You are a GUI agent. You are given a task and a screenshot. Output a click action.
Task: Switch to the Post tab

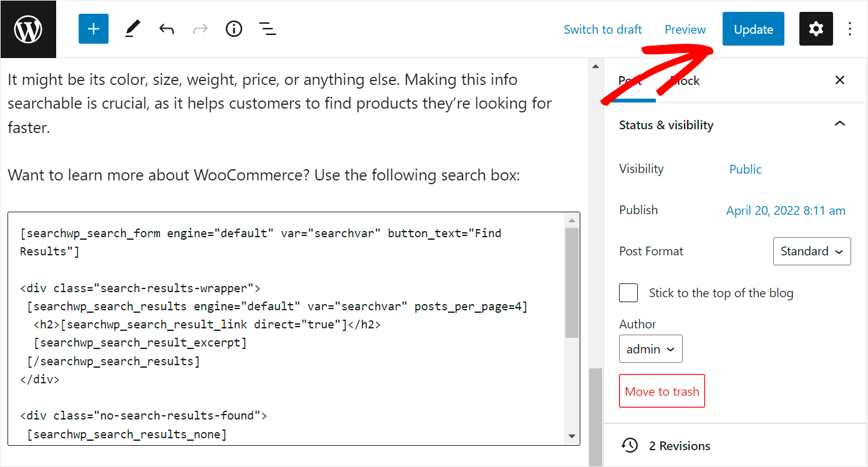point(630,81)
